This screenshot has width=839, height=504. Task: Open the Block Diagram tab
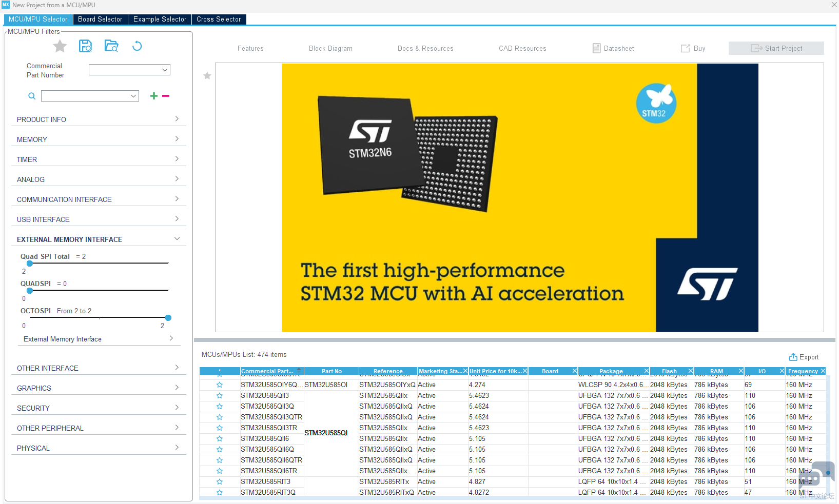tap(330, 49)
